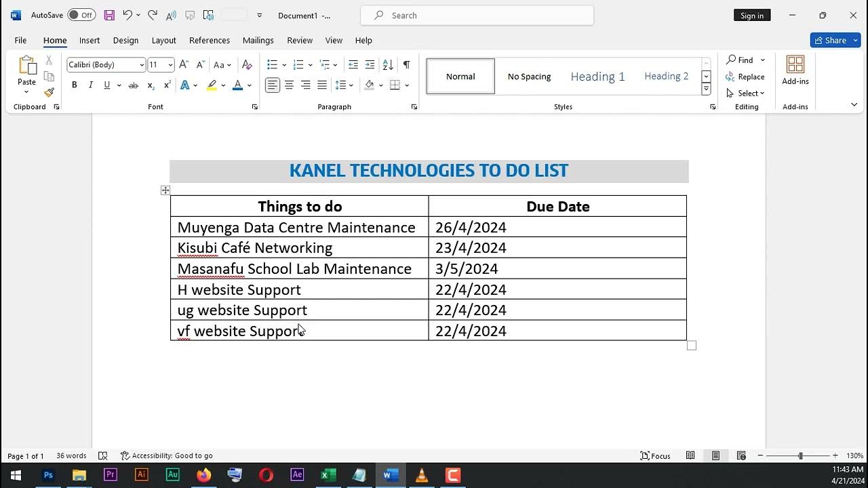Open the font size dropdown
The image size is (868, 488).
tap(170, 65)
